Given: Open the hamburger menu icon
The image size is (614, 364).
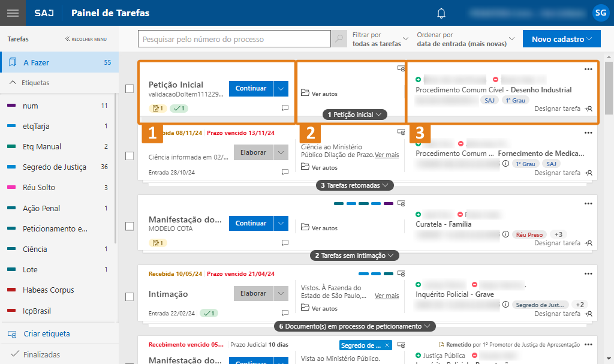Looking at the screenshot, I should pos(13,13).
